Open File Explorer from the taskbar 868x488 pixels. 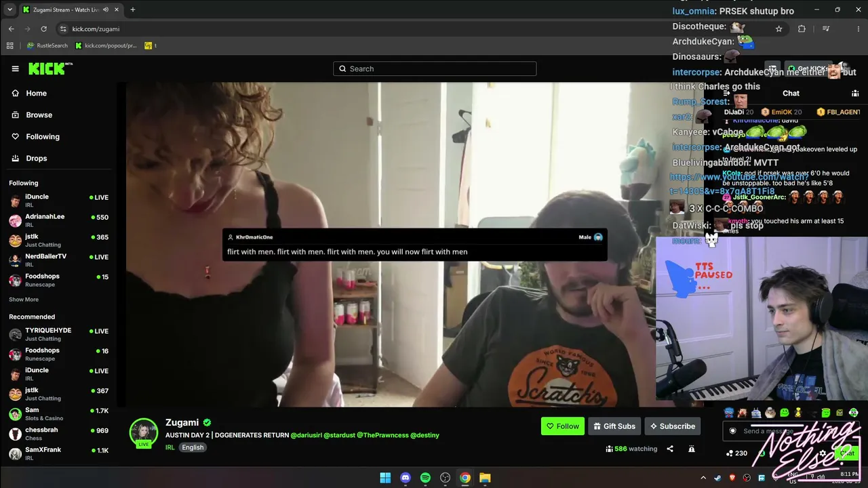[x=485, y=478]
